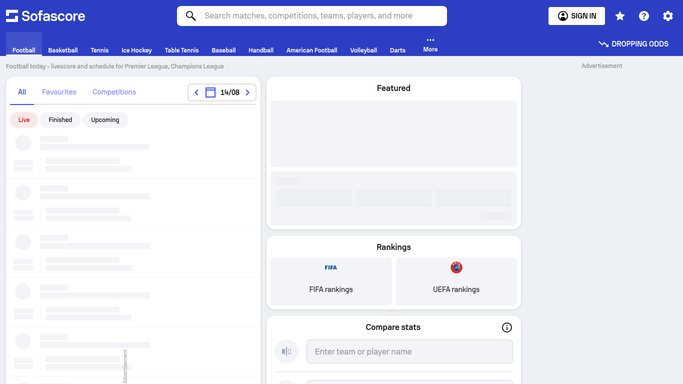
Task: Toggle the Finished matches filter
Action: pyautogui.click(x=60, y=120)
